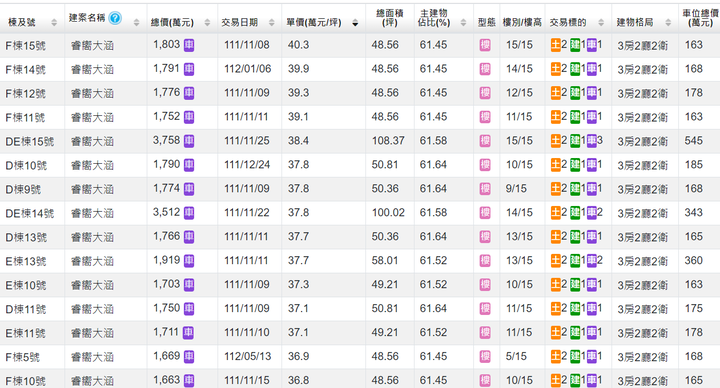The height and width of the screenshot is (388, 720).
Task: Toggle the 單價(萬元/坪) descending sort arrow
Action: point(355,23)
